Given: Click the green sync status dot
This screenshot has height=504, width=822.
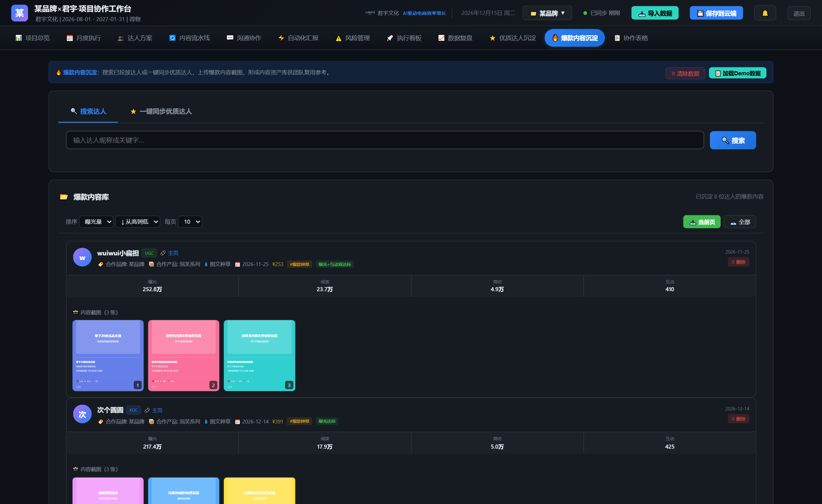Looking at the screenshot, I should click(x=585, y=13).
